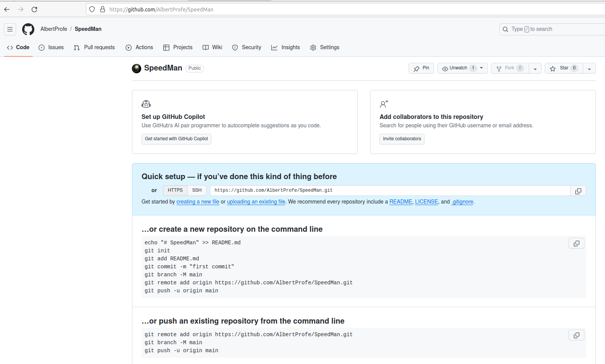The width and height of the screenshot is (605, 364).
Task: Switch to the Pull requests tab
Action: (x=94, y=47)
